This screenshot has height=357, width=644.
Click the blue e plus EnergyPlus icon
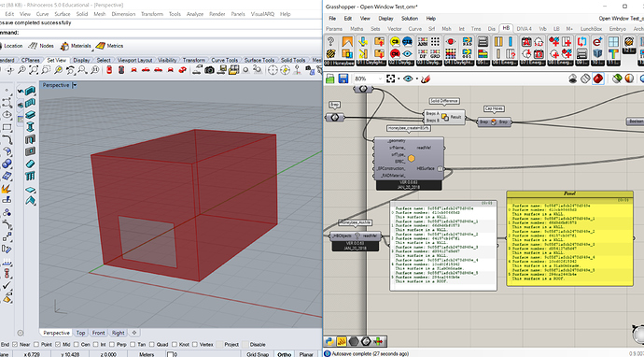[597, 41]
